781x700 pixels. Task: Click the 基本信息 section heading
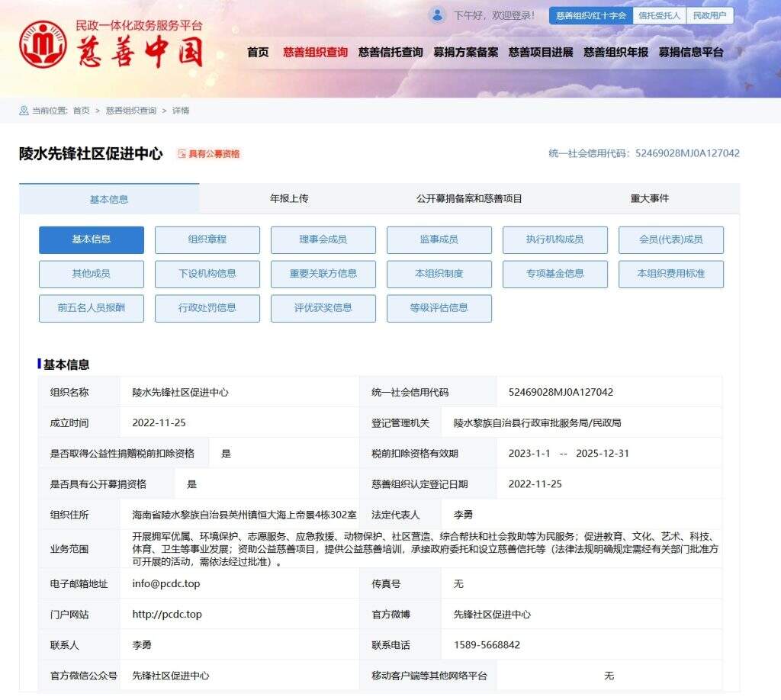(66, 364)
